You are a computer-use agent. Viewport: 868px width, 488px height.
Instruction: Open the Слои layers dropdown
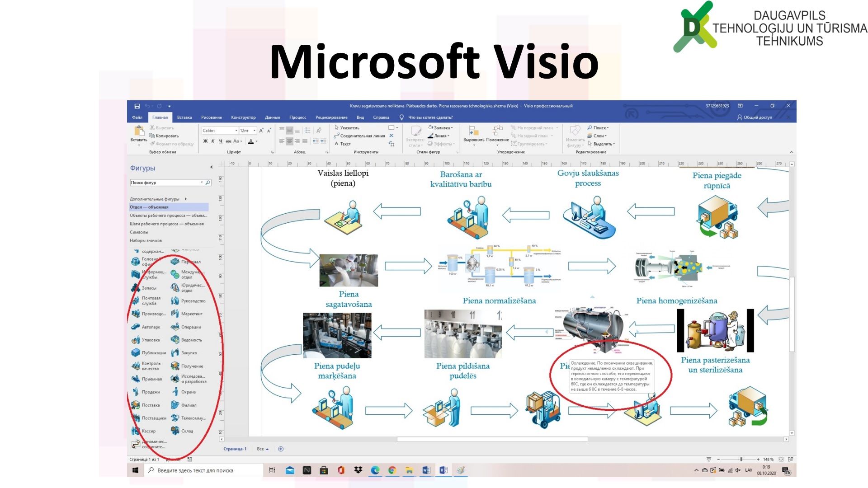click(597, 136)
